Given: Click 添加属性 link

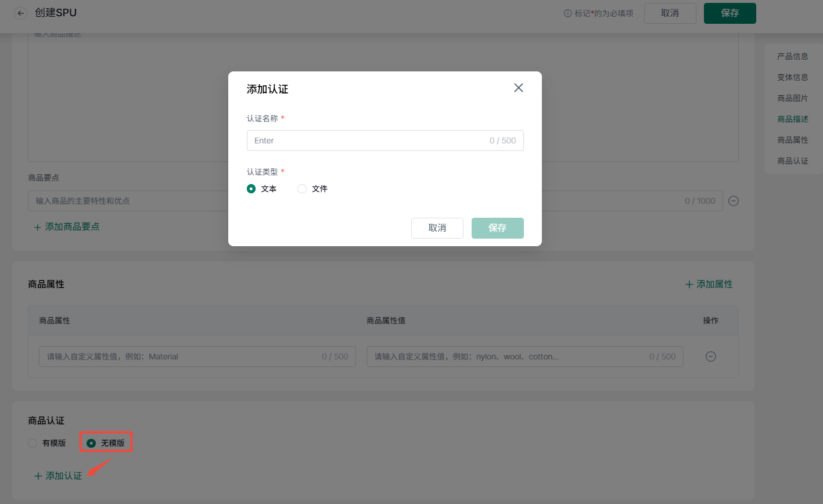Looking at the screenshot, I should [x=709, y=284].
